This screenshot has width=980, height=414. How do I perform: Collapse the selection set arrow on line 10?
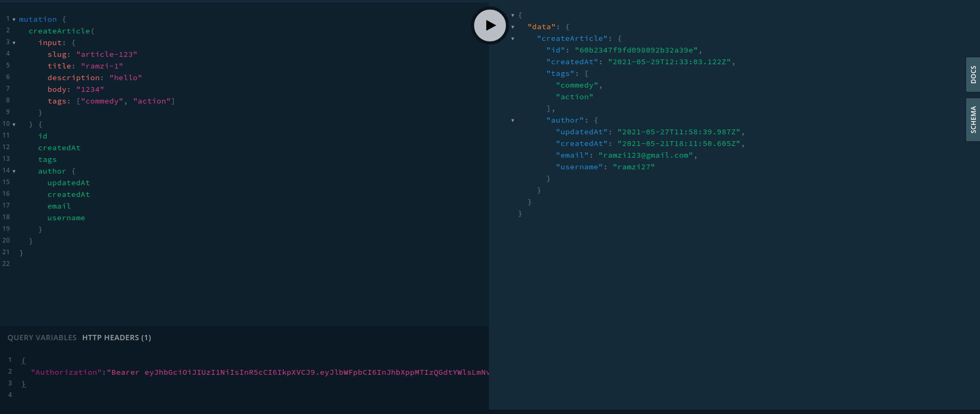coord(14,125)
